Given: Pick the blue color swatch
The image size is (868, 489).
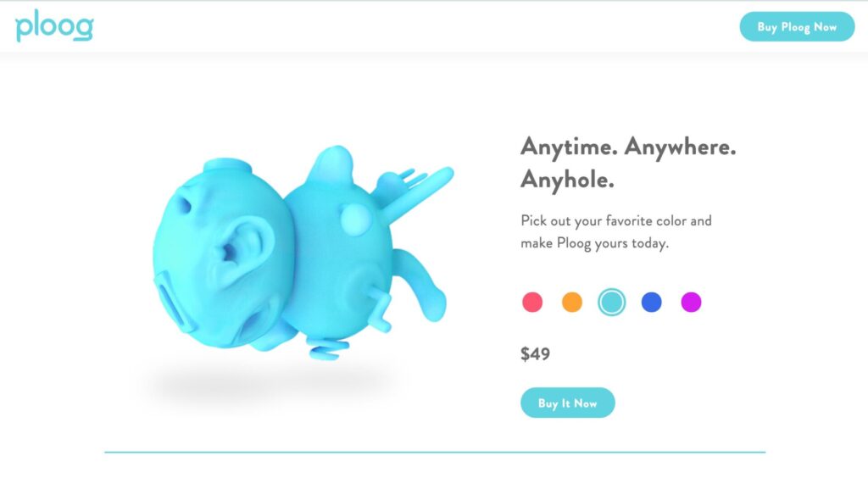Looking at the screenshot, I should [x=652, y=302].
